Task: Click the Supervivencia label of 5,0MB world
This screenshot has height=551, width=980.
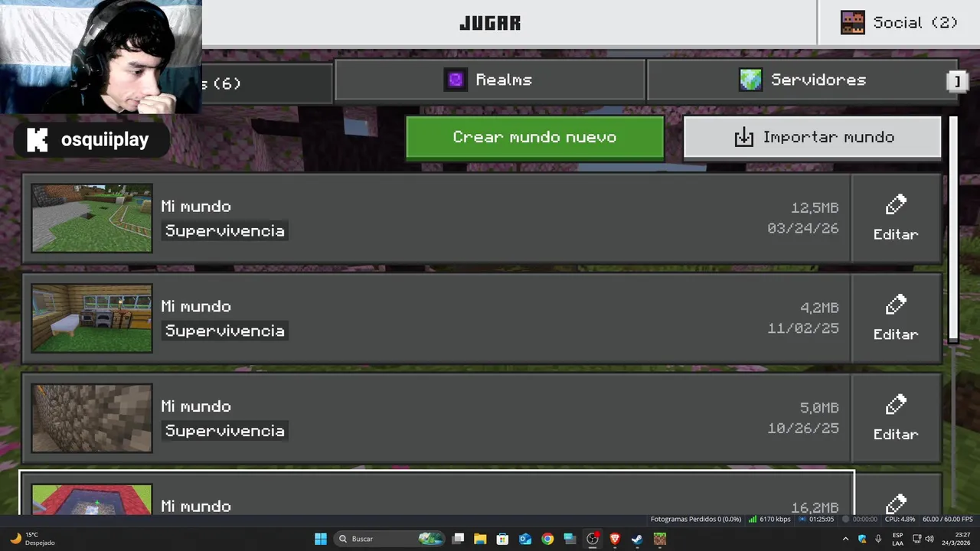Action: [225, 431]
